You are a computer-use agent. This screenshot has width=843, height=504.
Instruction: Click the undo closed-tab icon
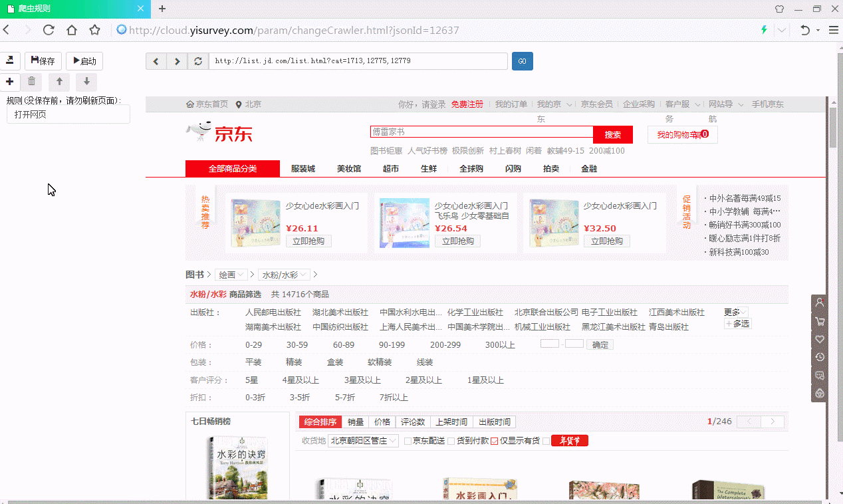tap(805, 30)
